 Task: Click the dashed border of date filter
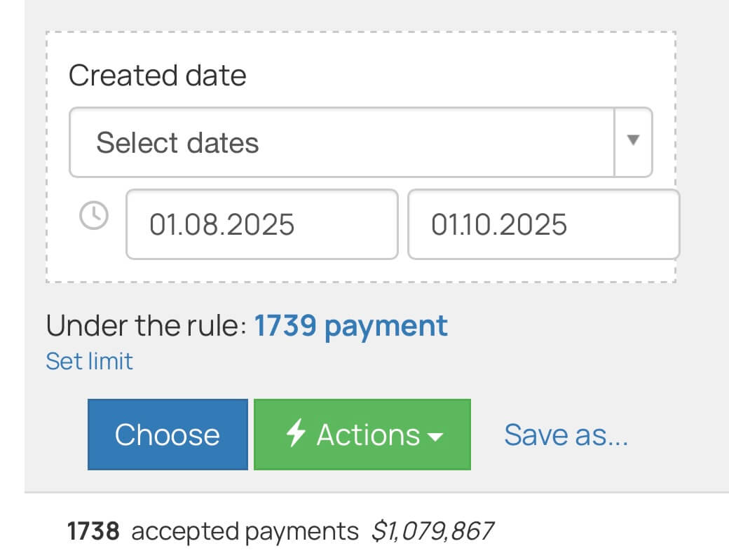pos(361,32)
